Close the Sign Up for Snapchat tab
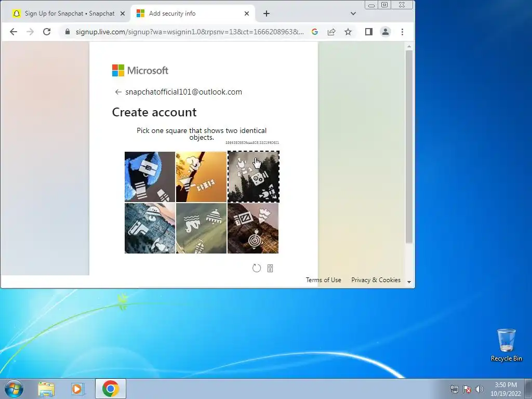The height and width of the screenshot is (399, 532). point(123,14)
